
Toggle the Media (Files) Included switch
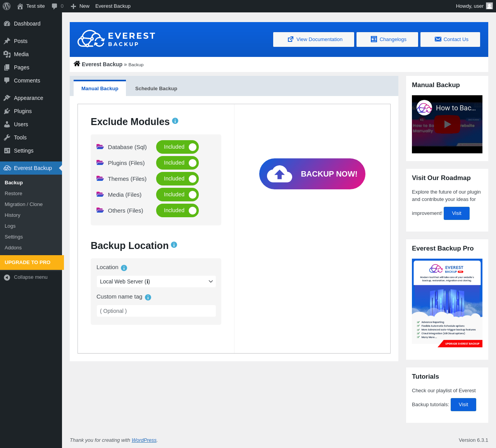tap(177, 195)
